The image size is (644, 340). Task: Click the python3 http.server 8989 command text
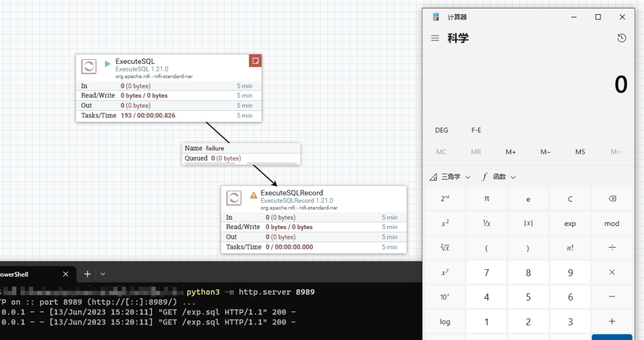point(250,292)
